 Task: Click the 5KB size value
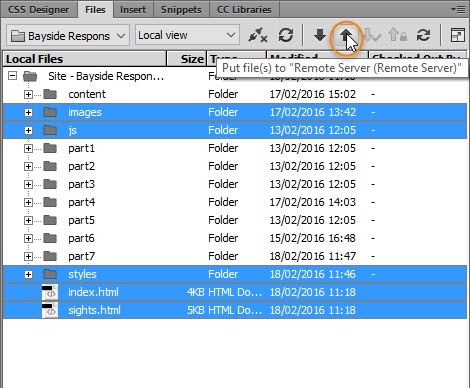point(195,310)
